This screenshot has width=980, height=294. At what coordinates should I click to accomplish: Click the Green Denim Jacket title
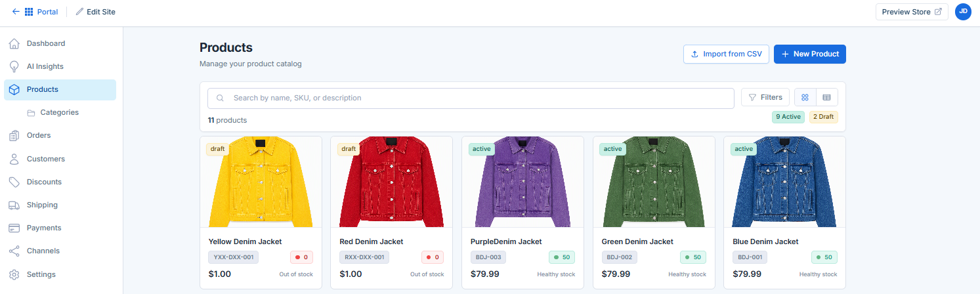coord(637,241)
